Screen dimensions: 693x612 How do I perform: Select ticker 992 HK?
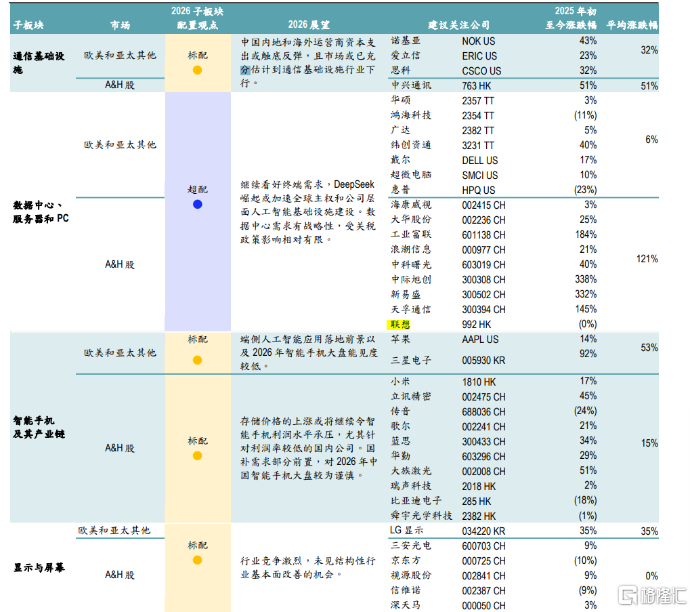[476, 324]
